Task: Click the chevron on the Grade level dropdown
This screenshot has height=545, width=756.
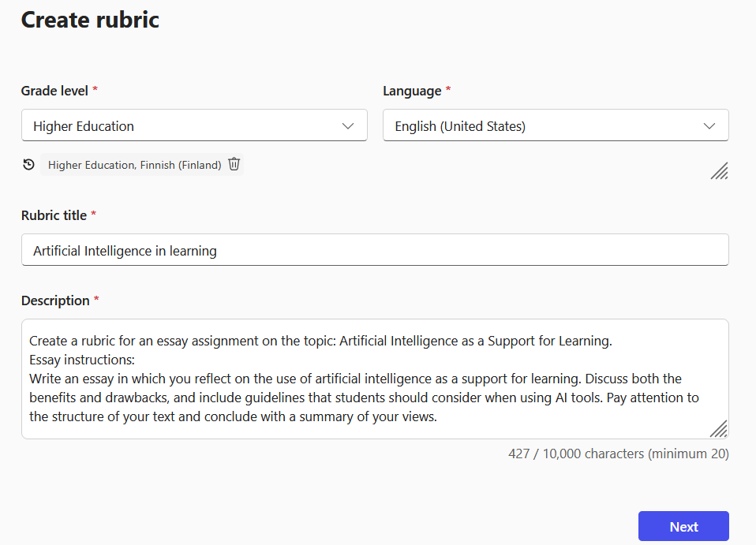Action: tap(347, 125)
